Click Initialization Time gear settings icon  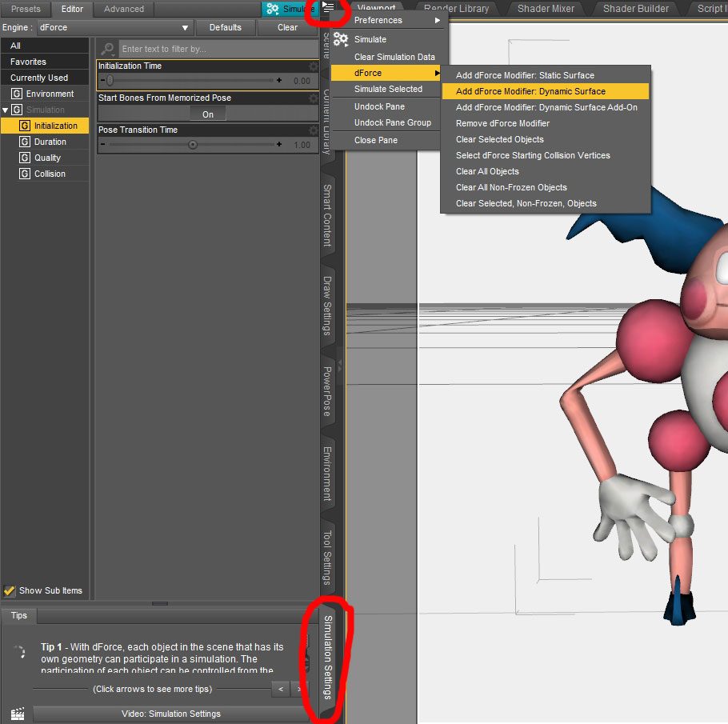pyautogui.click(x=314, y=66)
